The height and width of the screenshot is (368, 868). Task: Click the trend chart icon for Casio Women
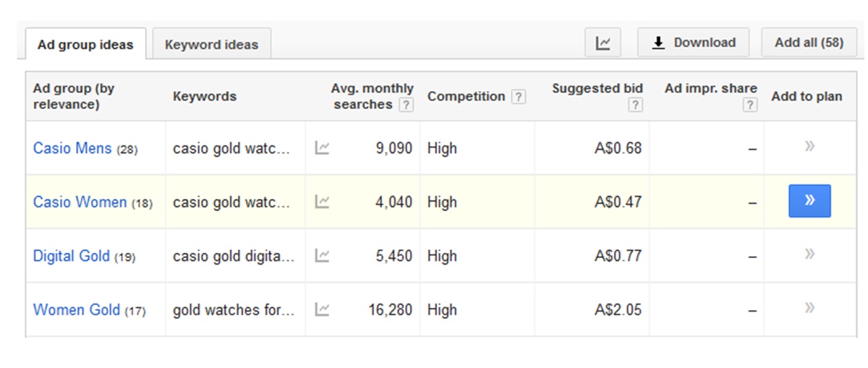pyautogui.click(x=323, y=202)
